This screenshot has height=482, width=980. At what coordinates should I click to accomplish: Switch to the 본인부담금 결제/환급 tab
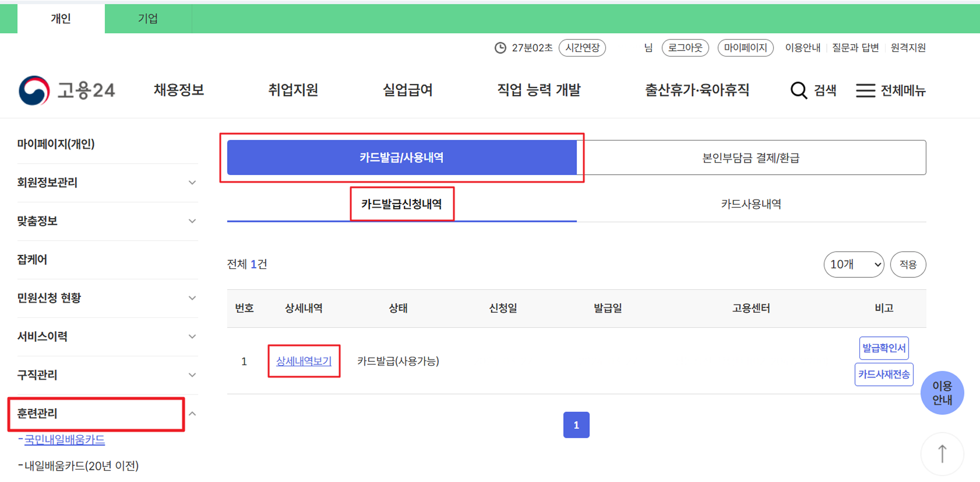750,158
